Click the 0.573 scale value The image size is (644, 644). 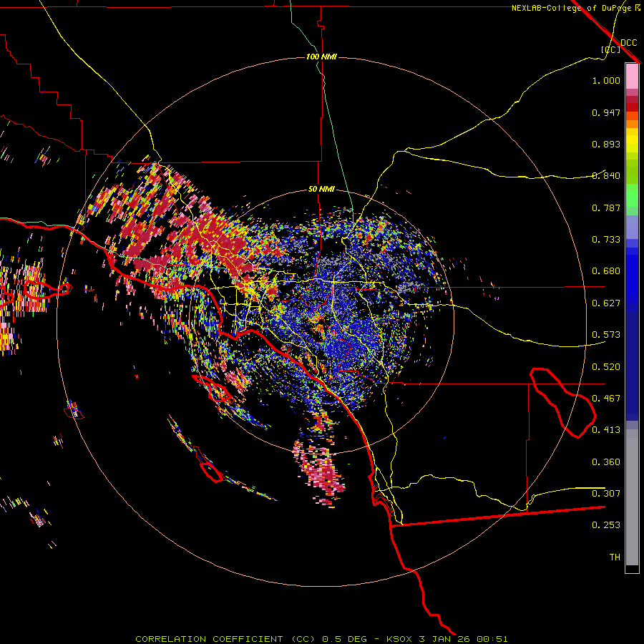tap(606, 335)
